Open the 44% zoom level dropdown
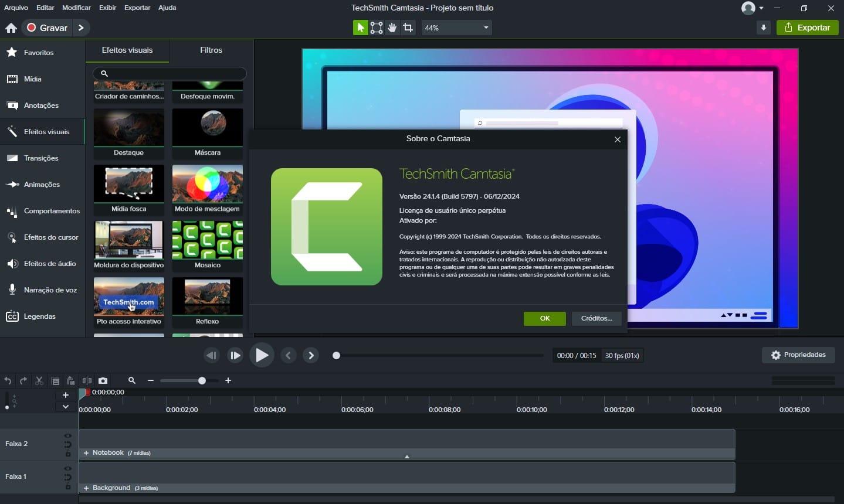 point(486,28)
